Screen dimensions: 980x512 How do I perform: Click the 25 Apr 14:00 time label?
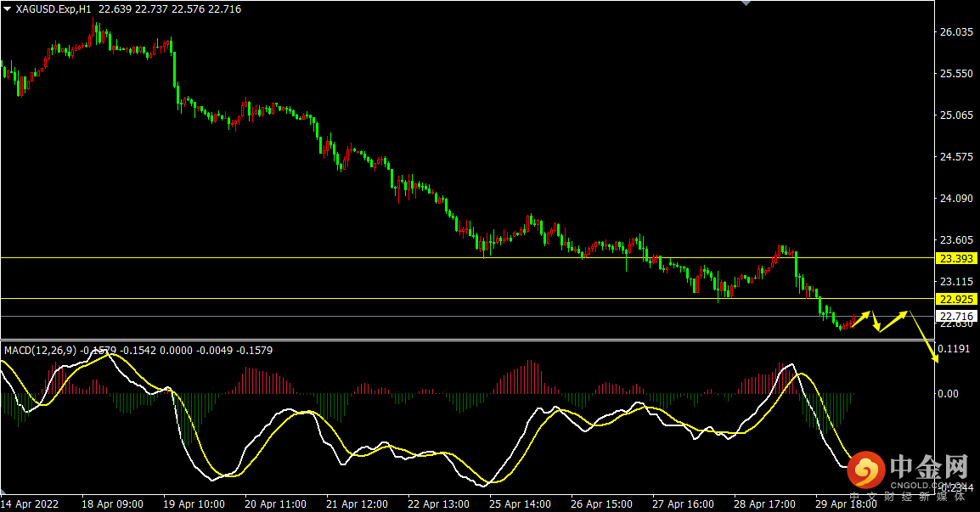520,504
